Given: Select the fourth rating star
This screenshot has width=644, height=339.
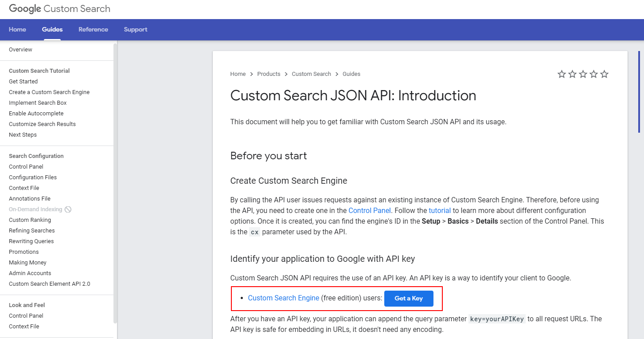Looking at the screenshot, I should click(593, 74).
